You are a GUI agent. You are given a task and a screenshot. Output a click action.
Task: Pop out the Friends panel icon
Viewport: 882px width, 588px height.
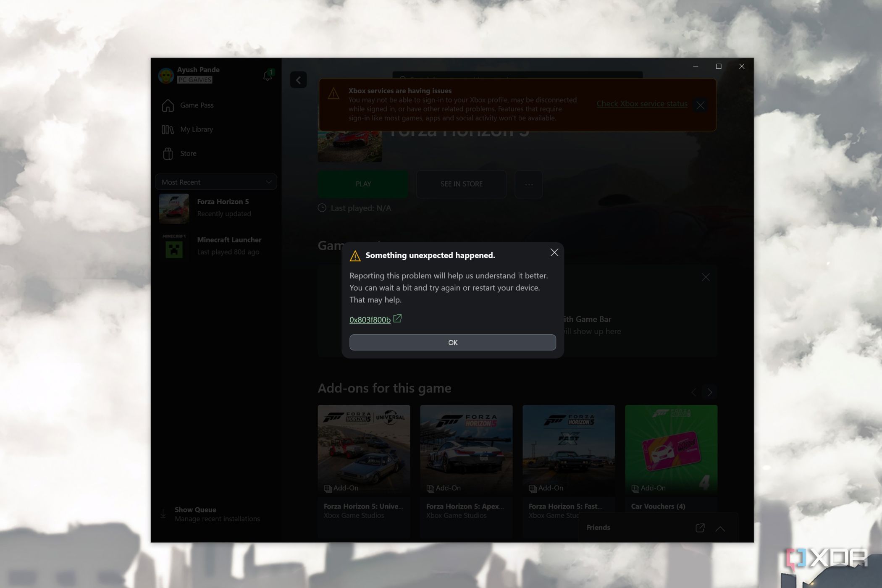pyautogui.click(x=700, y=528)
